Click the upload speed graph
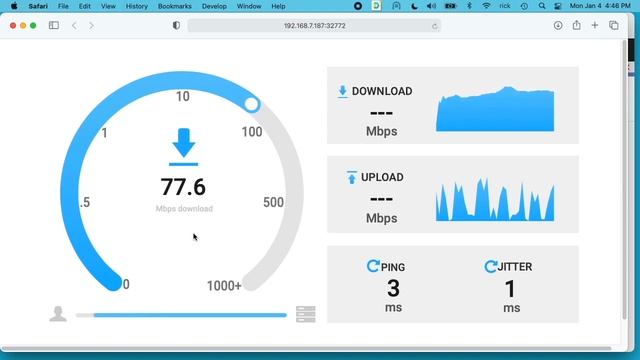Viewport: 640px width, 360px height. coord(495,199)
